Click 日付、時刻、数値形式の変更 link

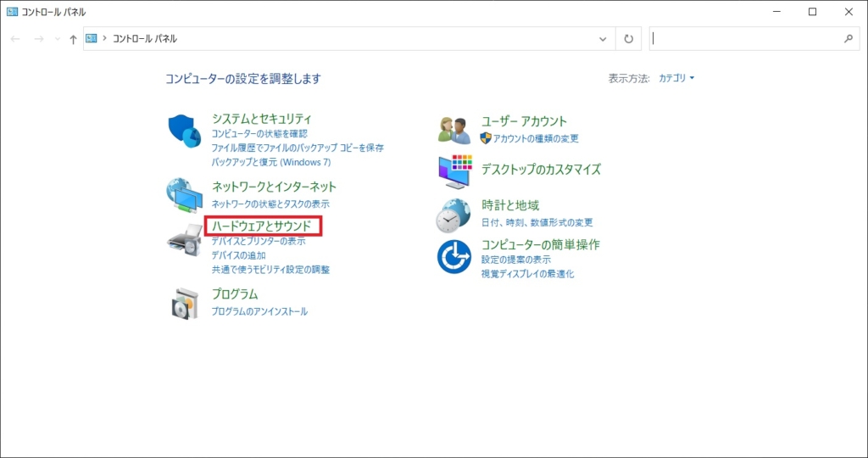[537, 222]
